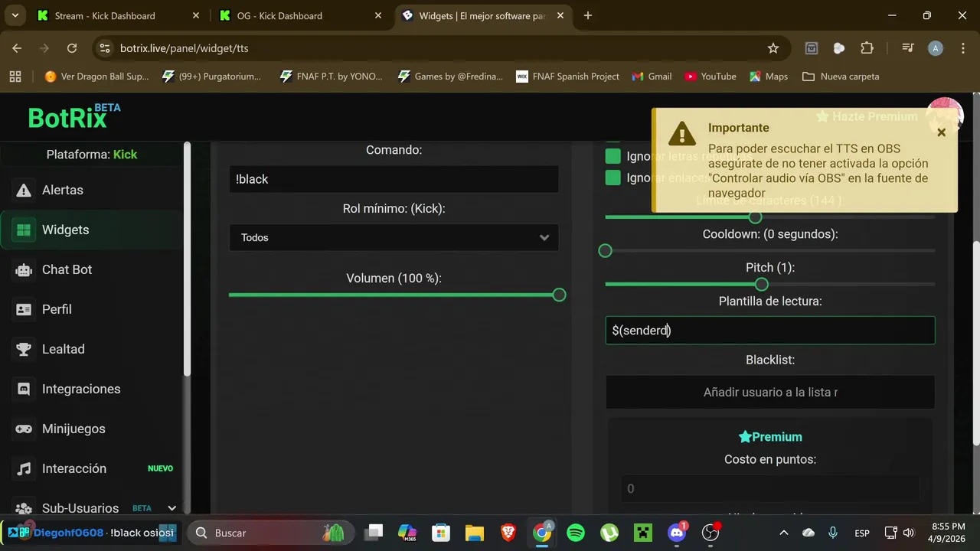Viewport: 980px width, 551px height.
Task: Click the Interacción music note icon
Action: tap(24, 468)
